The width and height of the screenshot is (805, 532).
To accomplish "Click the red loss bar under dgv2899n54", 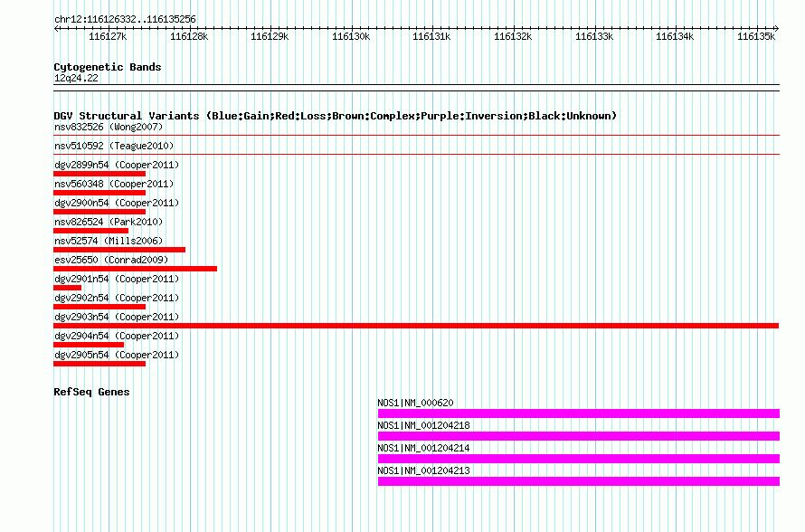I will tap(99, 174).
